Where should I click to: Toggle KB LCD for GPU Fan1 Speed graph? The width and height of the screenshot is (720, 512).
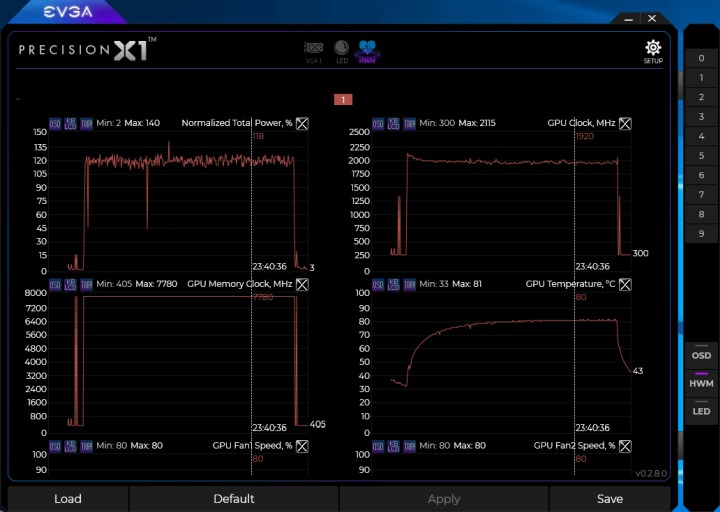click(70, 446)
